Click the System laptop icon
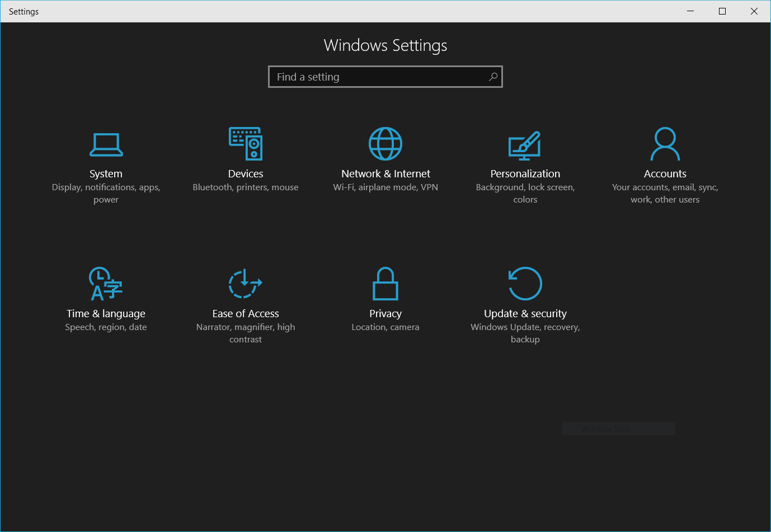Image resolution: width=771 pixels, height=532 pixels. pos(106,144)
